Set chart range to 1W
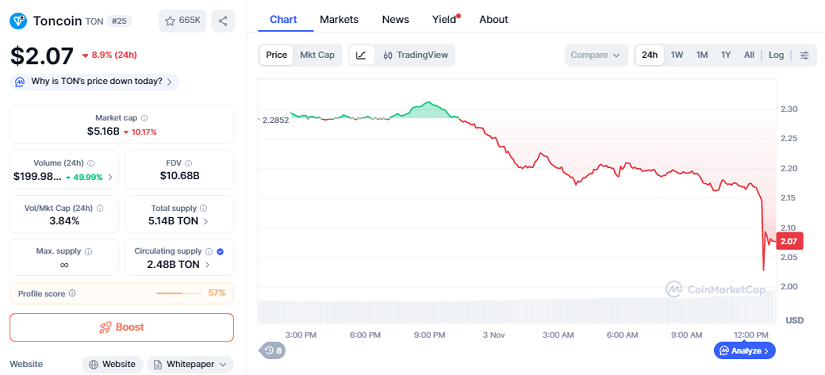Screen dimensions: 825x375 click(677, 55)
